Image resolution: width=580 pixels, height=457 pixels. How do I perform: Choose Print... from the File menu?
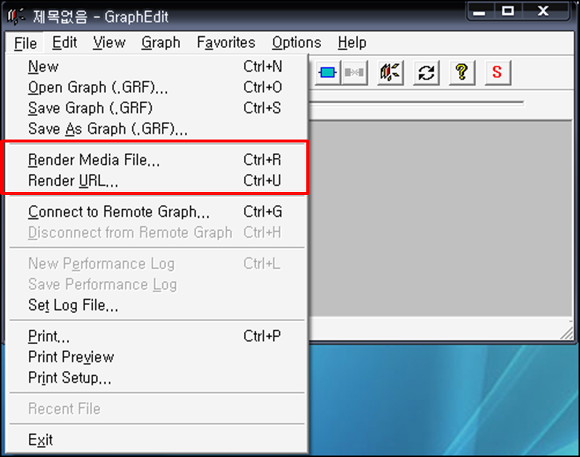(x=157, y=336)
